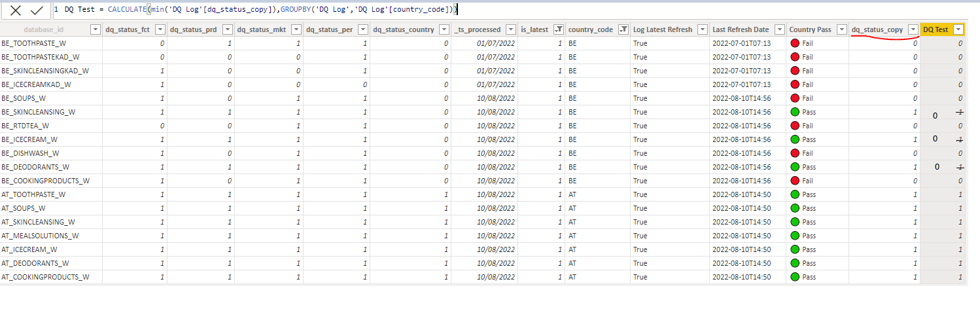980x309 pixels.
Task: Select the BE_DEODORANTS_W database_id cell
Action: coord(51,167)
